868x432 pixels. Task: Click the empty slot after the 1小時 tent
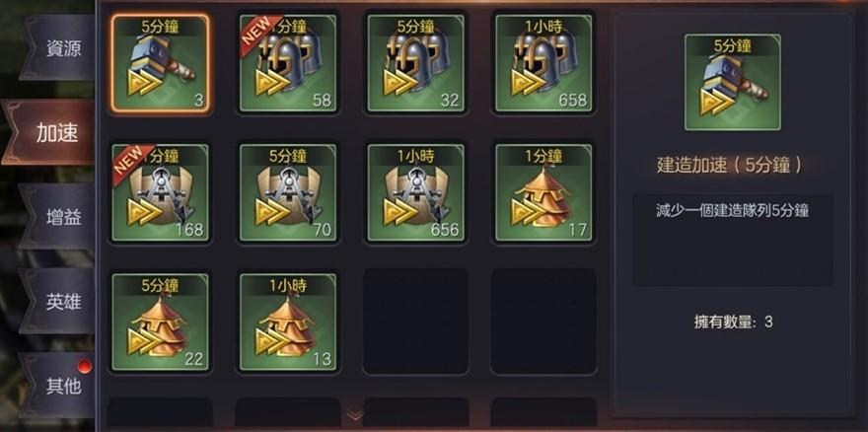(x=415, y=322)
